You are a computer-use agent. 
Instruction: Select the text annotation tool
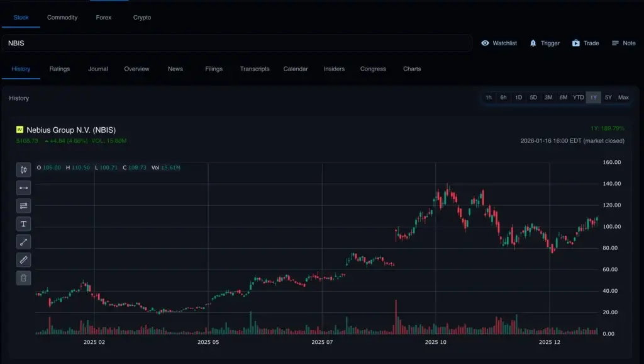pos(23,224)
